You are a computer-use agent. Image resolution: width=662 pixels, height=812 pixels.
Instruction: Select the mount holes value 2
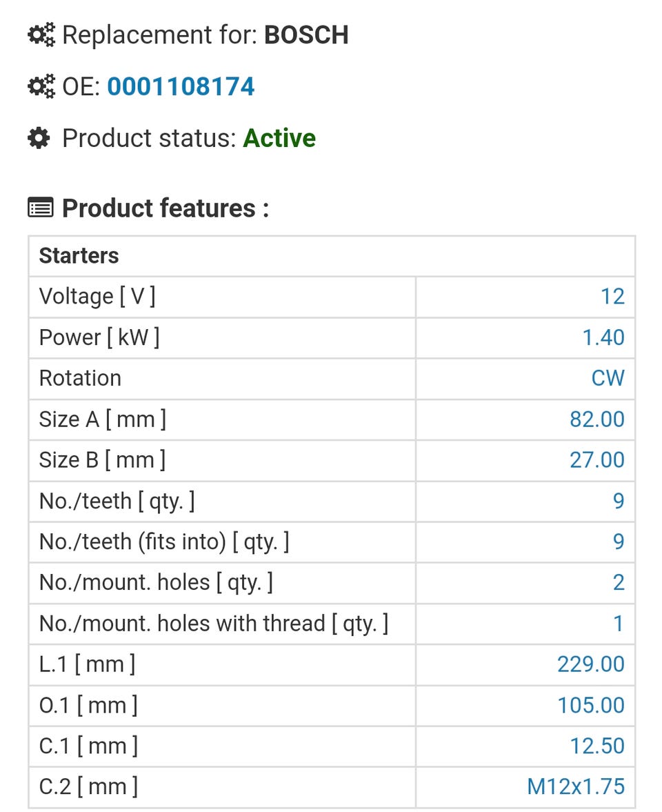(619, 583)
